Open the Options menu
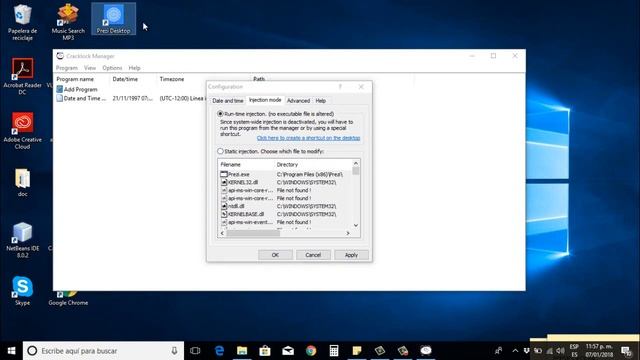The image size is (640, 360). pos(112,68)
